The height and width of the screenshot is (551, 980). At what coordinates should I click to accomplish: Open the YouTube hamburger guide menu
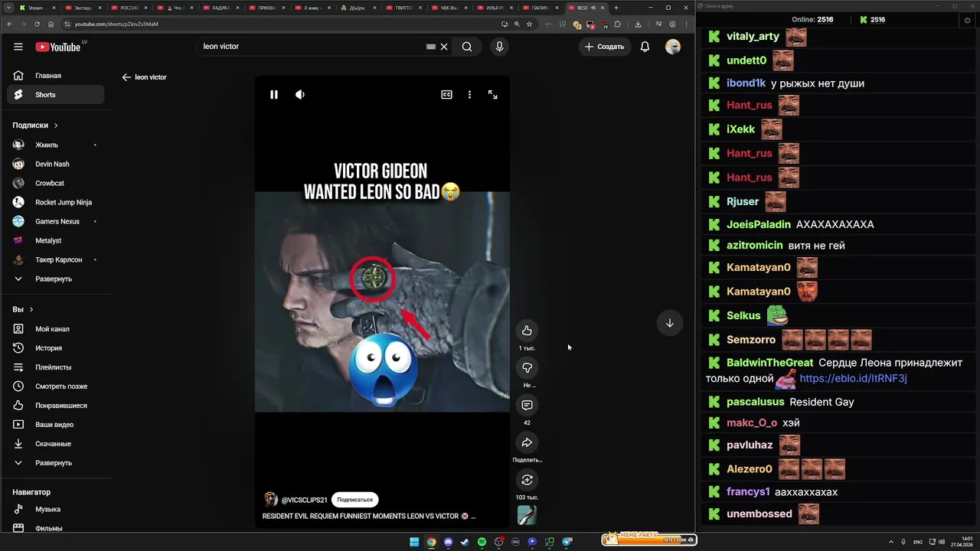click(18, 47)
